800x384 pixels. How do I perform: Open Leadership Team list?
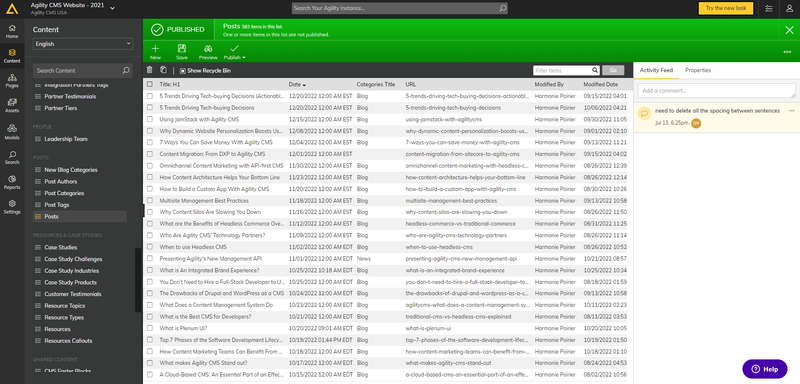coord(66,139)
